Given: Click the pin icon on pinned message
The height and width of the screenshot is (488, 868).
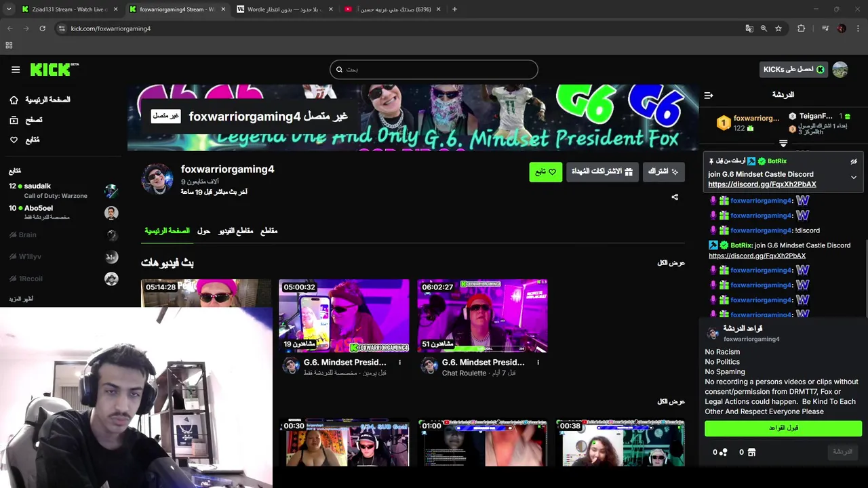Looking at the screenshot, I should pyautogui.click(x=711, y=161).
